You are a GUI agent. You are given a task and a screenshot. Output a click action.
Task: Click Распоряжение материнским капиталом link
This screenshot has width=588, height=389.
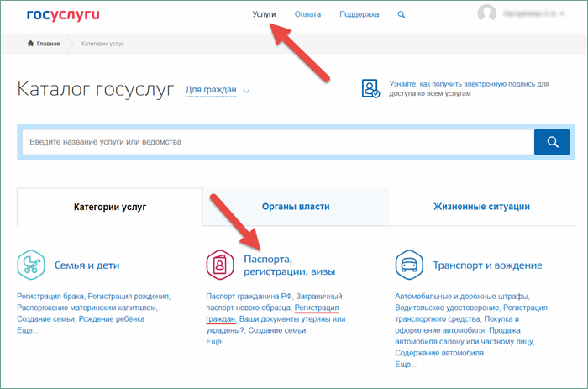click(x=87, y=308)
